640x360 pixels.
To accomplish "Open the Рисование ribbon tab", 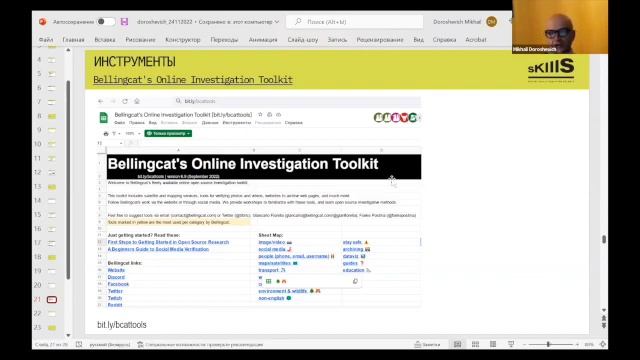I will (140, 40).
